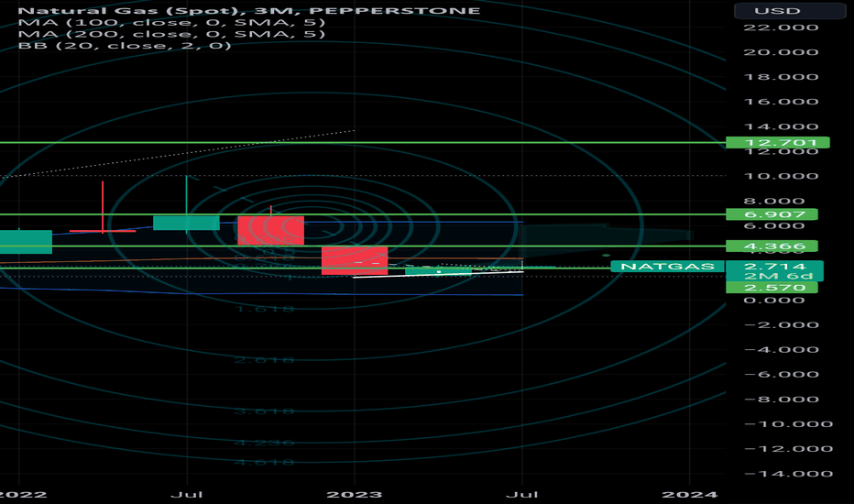Click the −12.000 price axis label

pyautogui.click(x=787, y=449)
